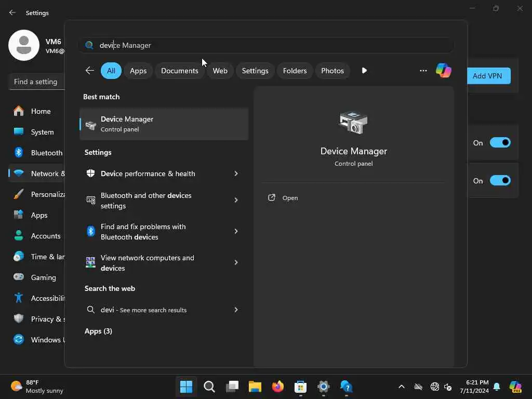532x399 pixels.
Task: Open Device Manager best match result
Action: point(164,124)
